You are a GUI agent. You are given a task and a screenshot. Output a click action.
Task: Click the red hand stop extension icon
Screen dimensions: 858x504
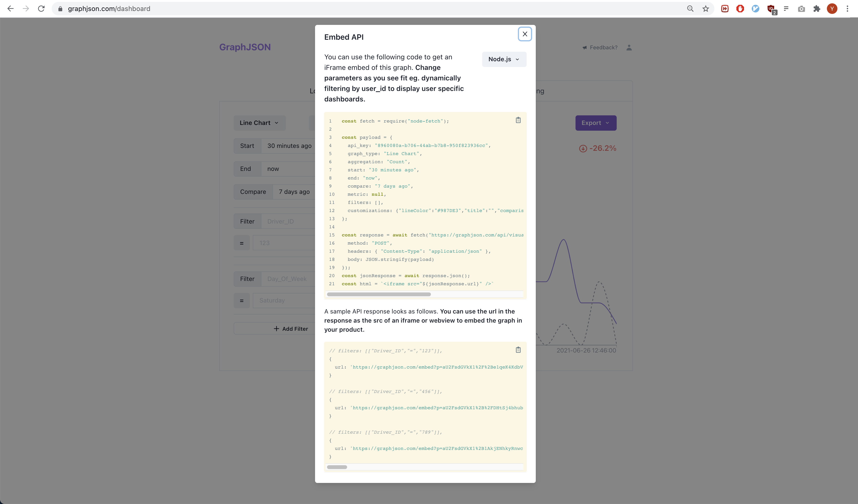click(x=740, y=9)
